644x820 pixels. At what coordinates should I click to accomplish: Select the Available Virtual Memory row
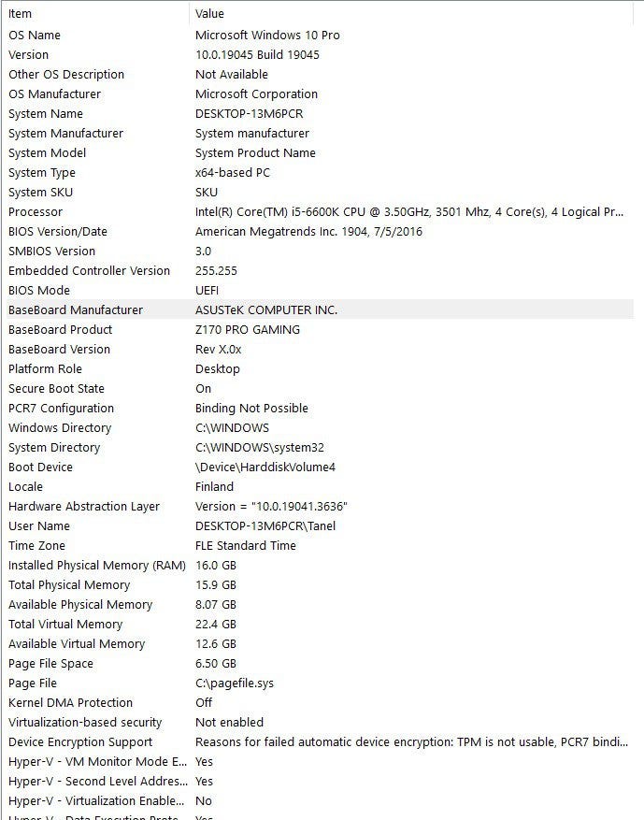coord(320,644)
